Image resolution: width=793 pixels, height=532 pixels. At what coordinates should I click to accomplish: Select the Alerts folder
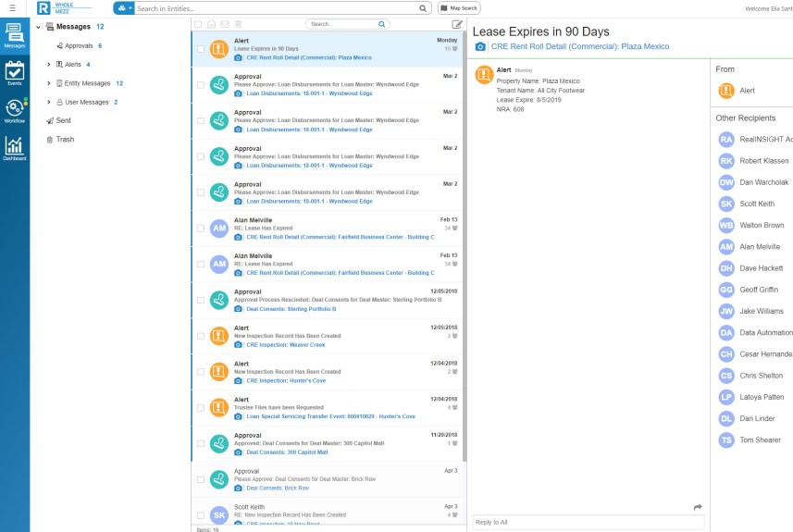73,64
